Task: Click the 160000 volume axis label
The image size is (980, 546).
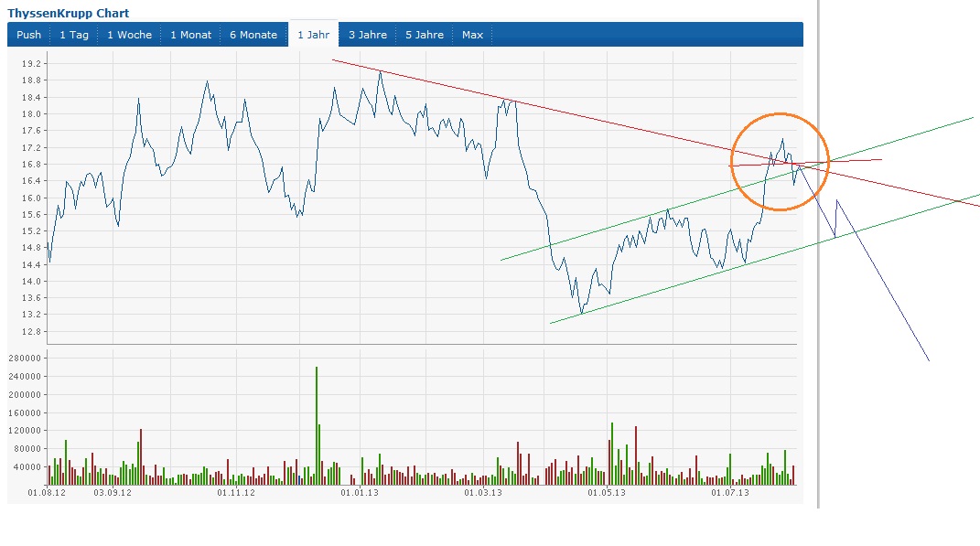Action: pyautogui.click(x=25, y=413)
